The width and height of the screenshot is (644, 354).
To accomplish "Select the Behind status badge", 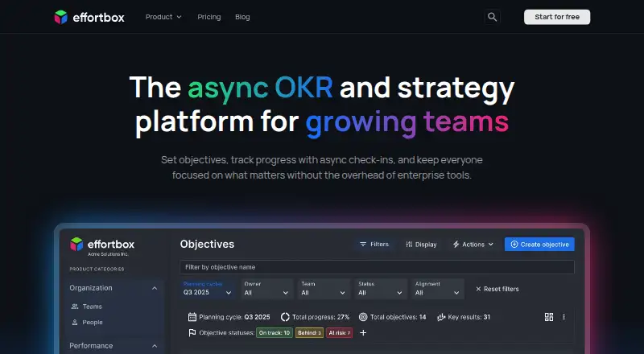I will [309, 332].
